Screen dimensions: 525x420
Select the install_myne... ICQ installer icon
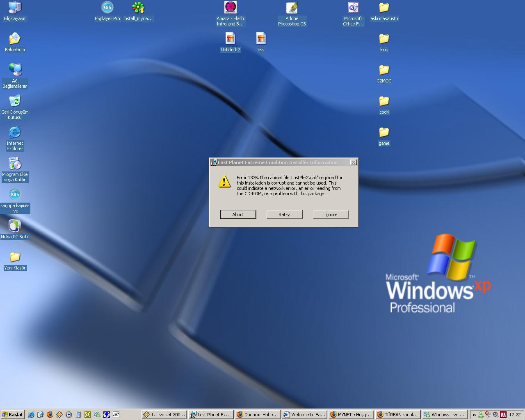click(138, 11)
